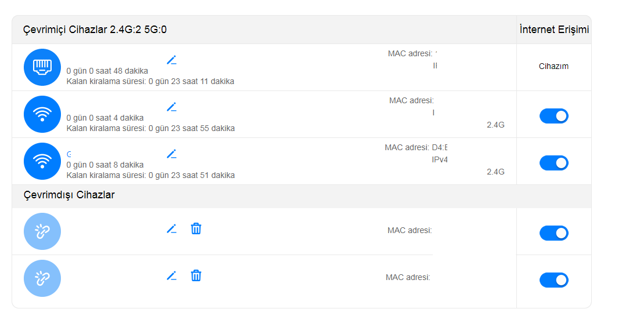Toggle internet access for second offline device
This screenshot has width=644, height=316.
click(x=553, y=280)
